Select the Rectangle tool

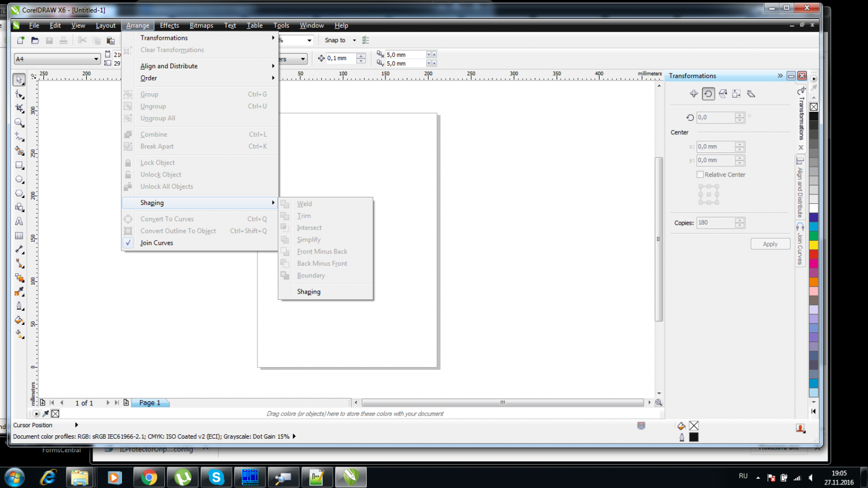coord(19,165)
